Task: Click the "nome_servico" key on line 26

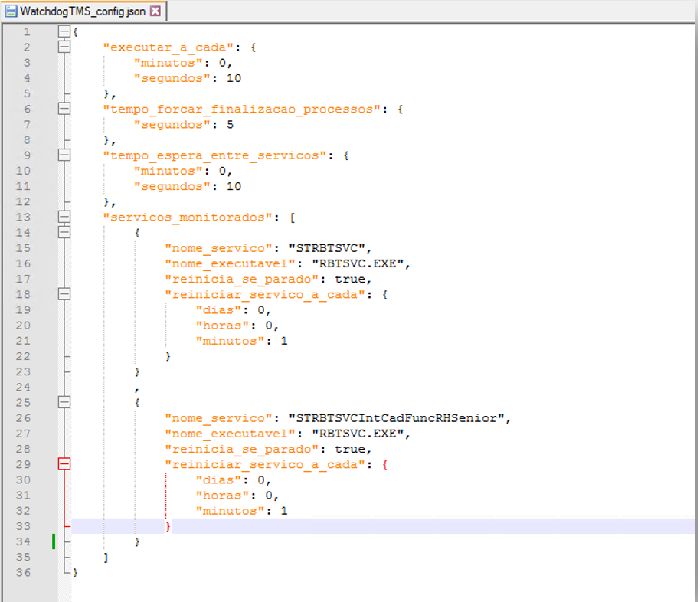Action: pos(218,418)
